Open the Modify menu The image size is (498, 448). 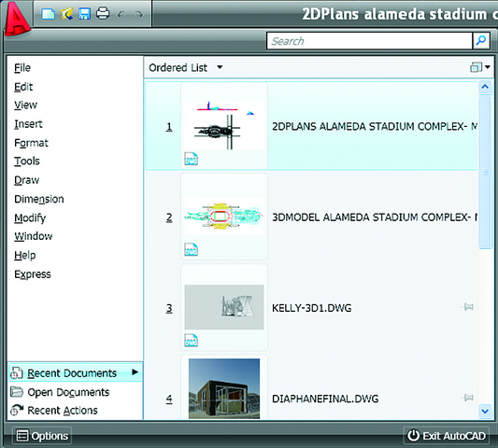tap(30, 218)
